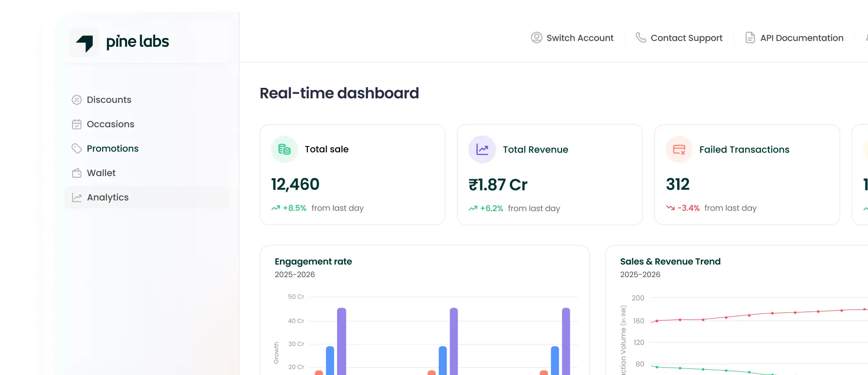Click downward trend arrow next to -3.4%
Image resolution: width=868 pixels, height=375 pixels.
[x=670, y=208]
